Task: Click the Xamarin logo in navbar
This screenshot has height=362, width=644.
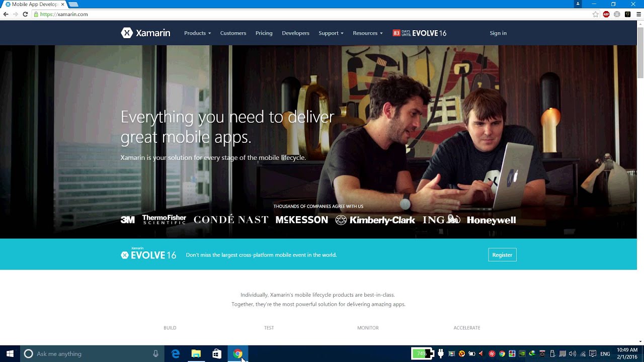Action: coord(145,33)
